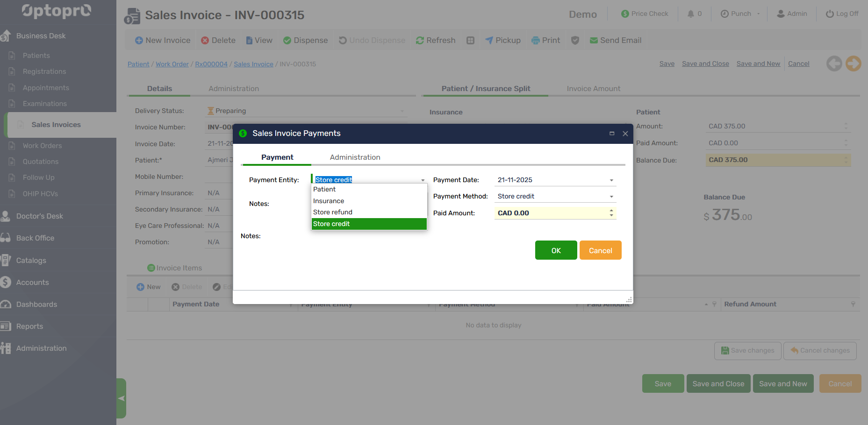Select Patient in Payment Entity list
This screenshot has width=868, height=425.
(324, 189)
